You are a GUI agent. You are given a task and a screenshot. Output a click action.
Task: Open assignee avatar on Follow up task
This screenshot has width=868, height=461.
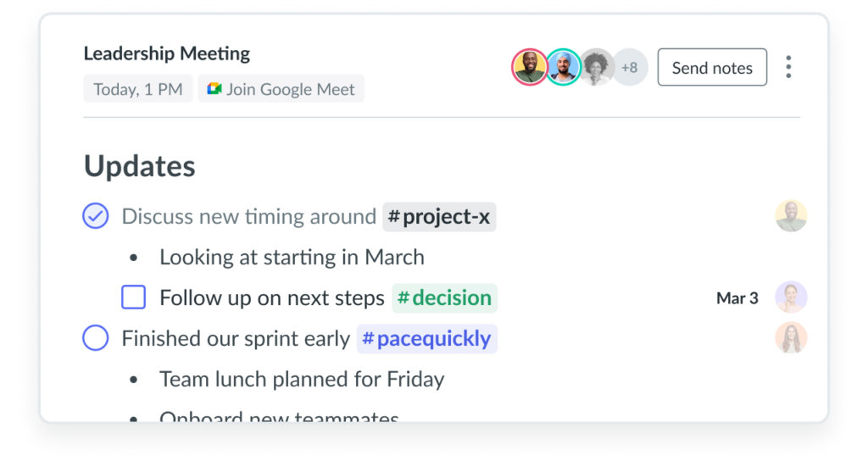click(791, 297)
